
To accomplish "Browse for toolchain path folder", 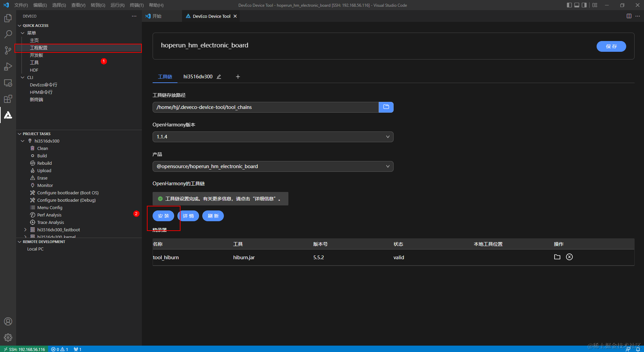I will (386, 107).
